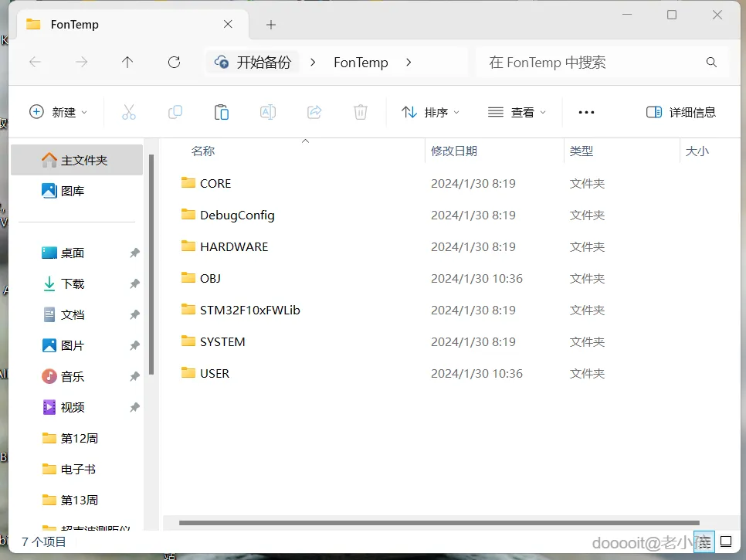Toggle the 详细信息 details pane
The width and height of the screenshot is (746, 560).
[681, 112]
